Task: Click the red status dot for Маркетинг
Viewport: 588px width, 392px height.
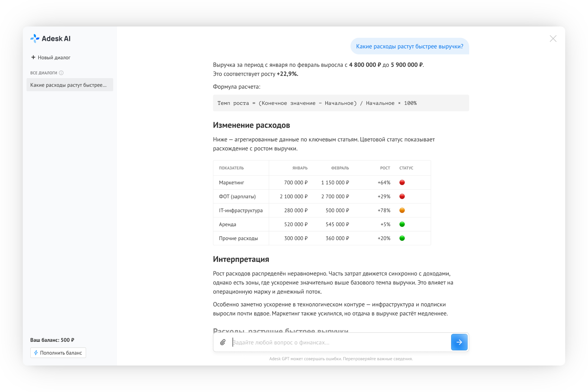Action: (402, 183)
